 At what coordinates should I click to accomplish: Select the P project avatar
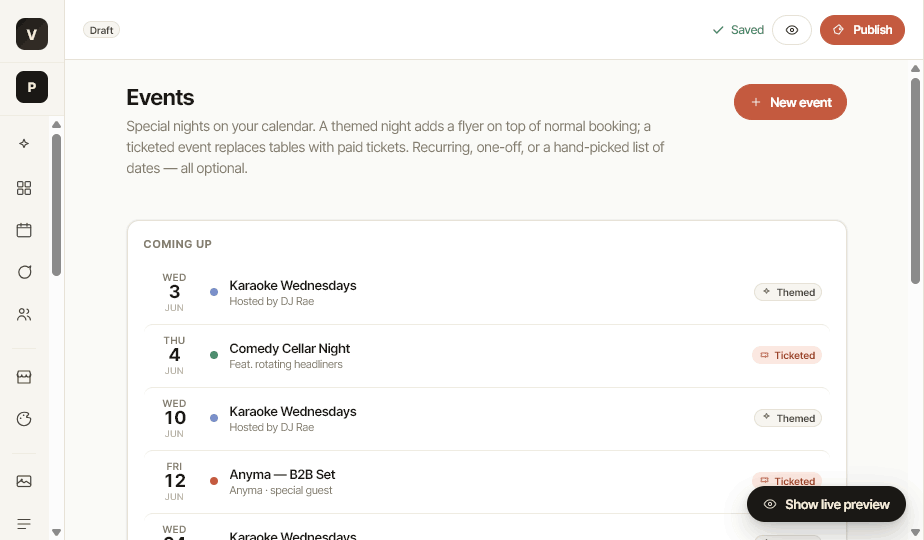32,87
